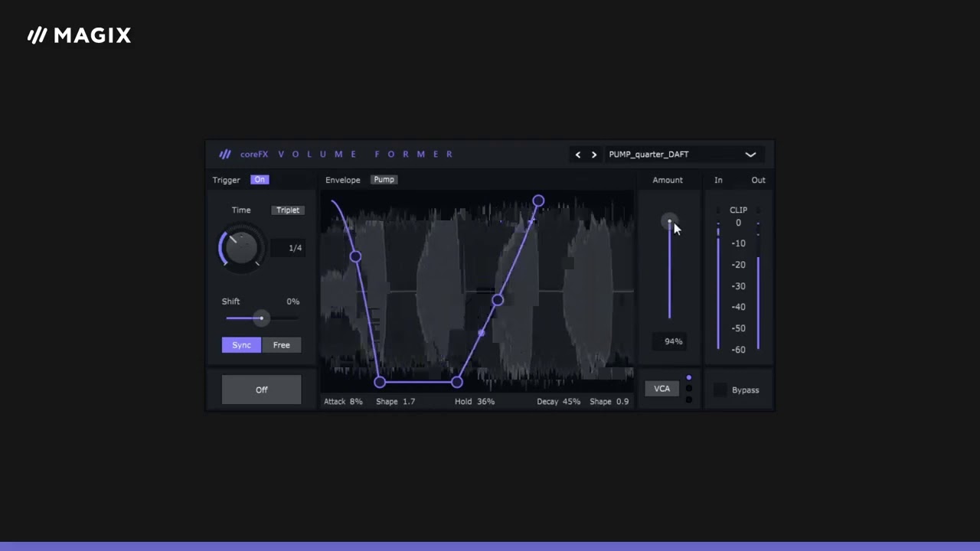980x551 pixels.
Task: Click the Amount slider handle
Action: [x=669, y=221]
